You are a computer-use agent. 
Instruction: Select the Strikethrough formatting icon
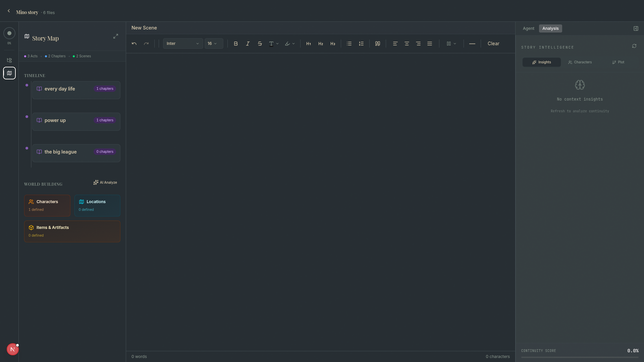[x=260, y=44]
